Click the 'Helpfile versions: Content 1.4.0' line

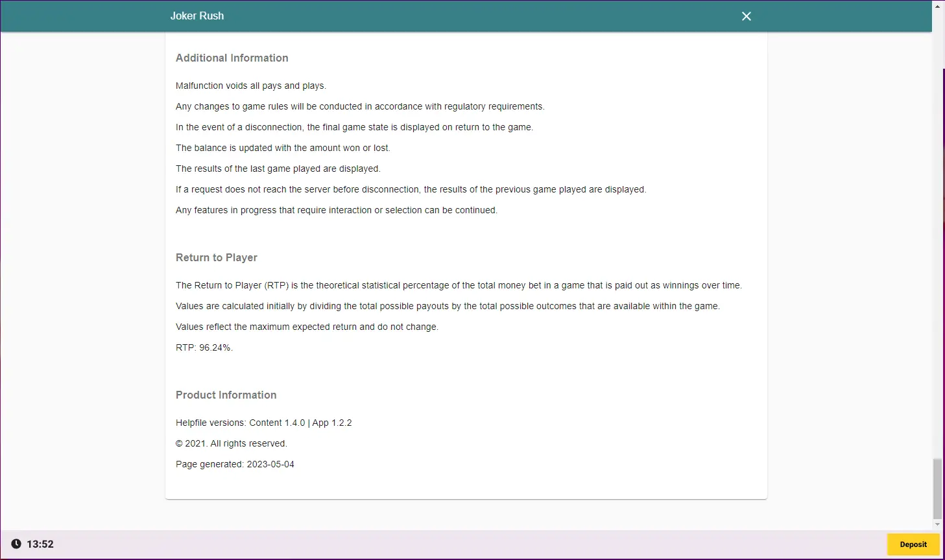coord(264,423)
